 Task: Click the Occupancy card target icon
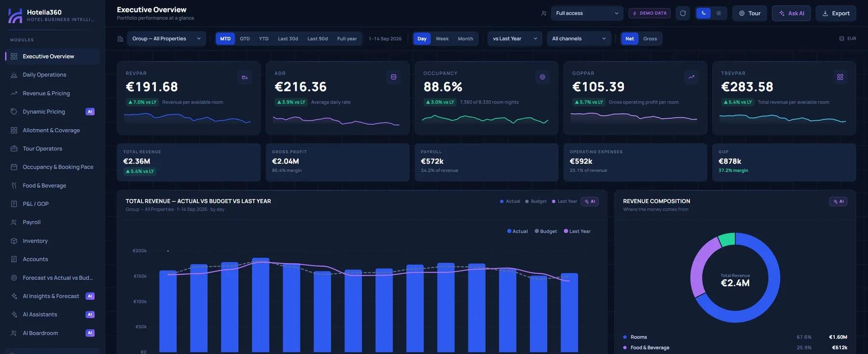point(542,77)
